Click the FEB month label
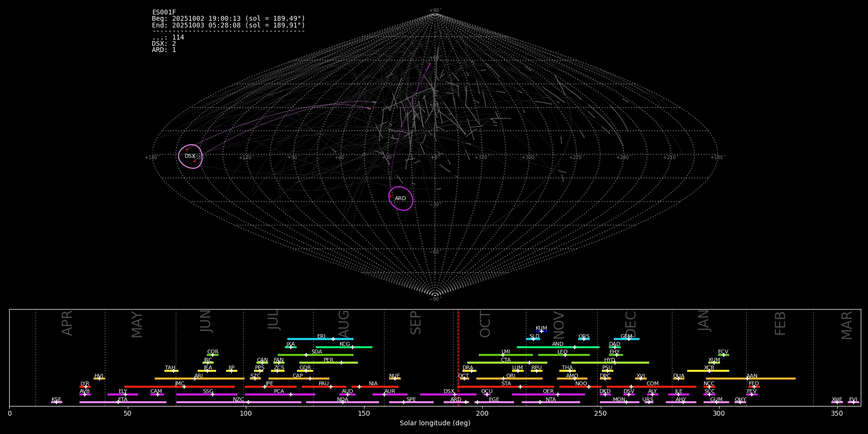868x434 pixels. [780, 323]
